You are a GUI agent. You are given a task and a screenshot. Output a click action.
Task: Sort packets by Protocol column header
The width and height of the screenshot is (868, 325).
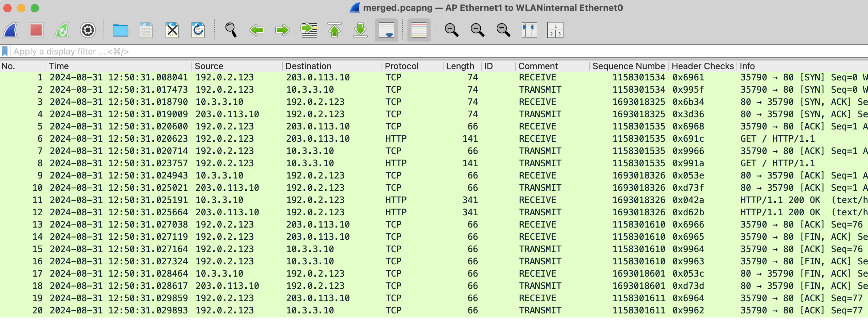click(x=402, y=66)
